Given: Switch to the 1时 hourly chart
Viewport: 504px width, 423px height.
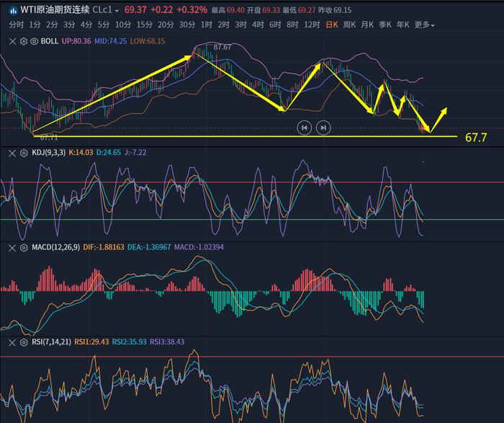Looking at the screenshot, I should click(x=207, y=25).
